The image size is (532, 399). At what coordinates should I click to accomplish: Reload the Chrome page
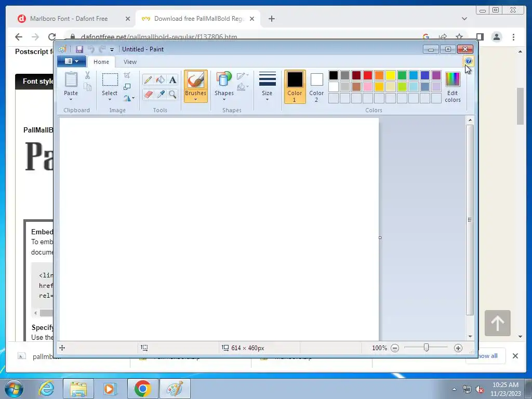pos(52,37)
